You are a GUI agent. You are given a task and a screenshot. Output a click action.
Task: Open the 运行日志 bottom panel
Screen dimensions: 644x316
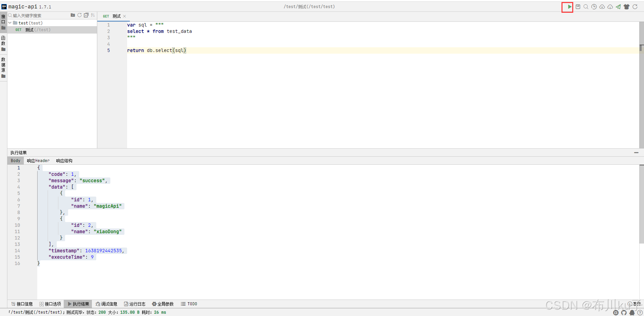point(135,304)
